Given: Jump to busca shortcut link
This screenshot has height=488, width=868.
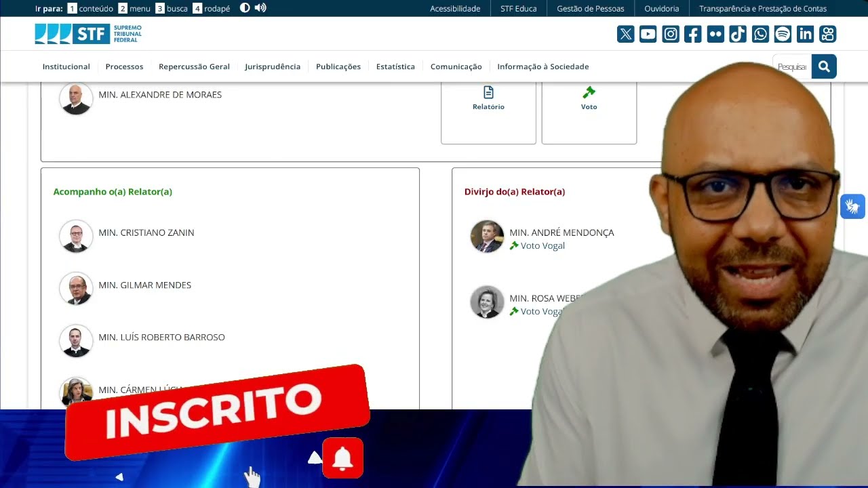Looking at the screenshot, I should (x=172, y=9).
